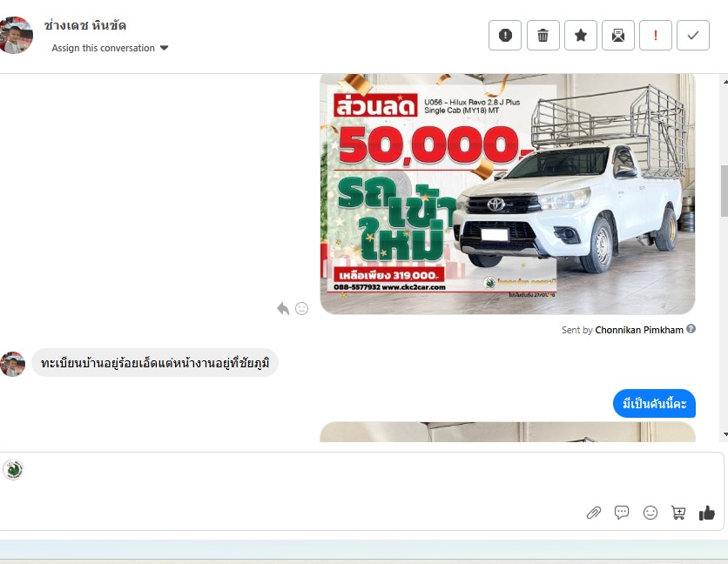
Task: Attach a file using the paperclip icon
Action: (594, 513)
